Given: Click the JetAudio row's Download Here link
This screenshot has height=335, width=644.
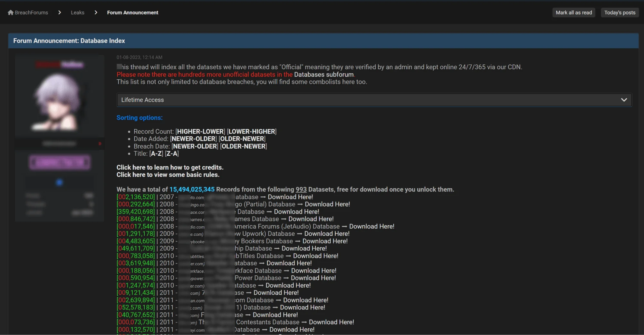Looking at the screenshot, I should pos(372,227).
